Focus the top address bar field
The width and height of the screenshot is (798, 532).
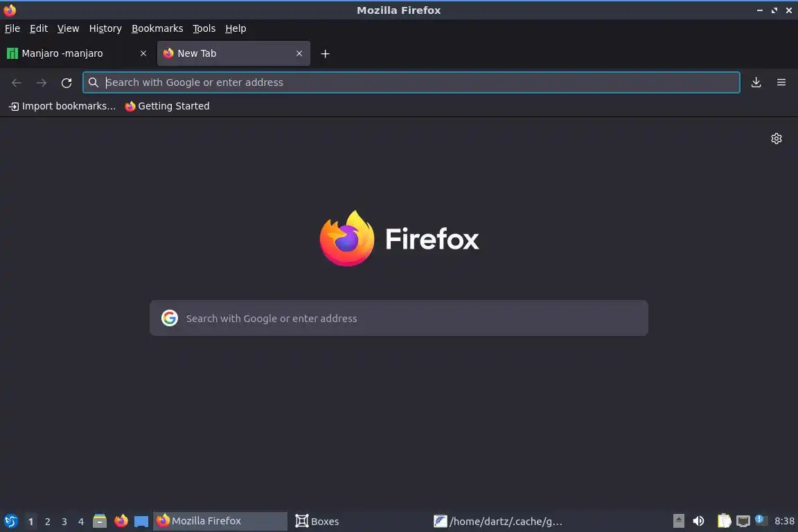point(411,82)
